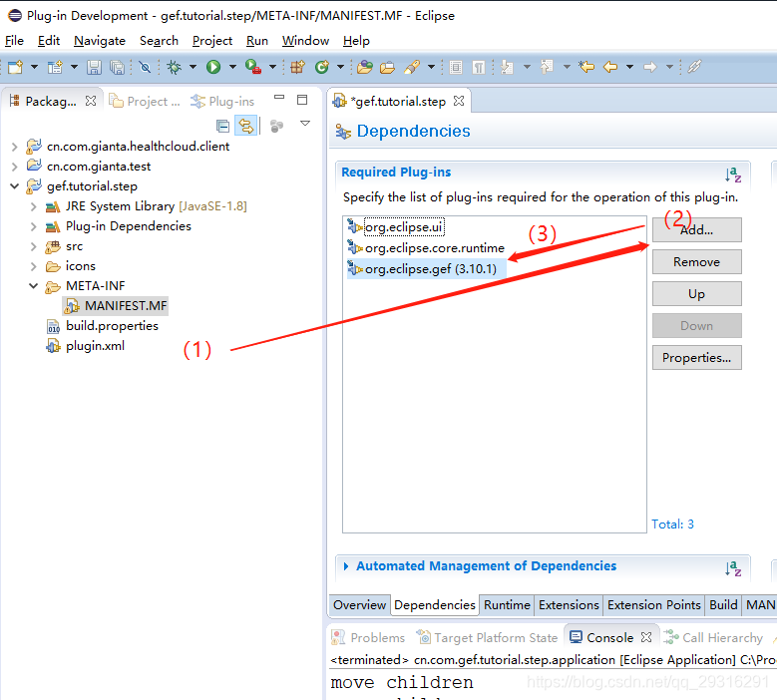Switch to the Extensions tab

coord(569,605)
